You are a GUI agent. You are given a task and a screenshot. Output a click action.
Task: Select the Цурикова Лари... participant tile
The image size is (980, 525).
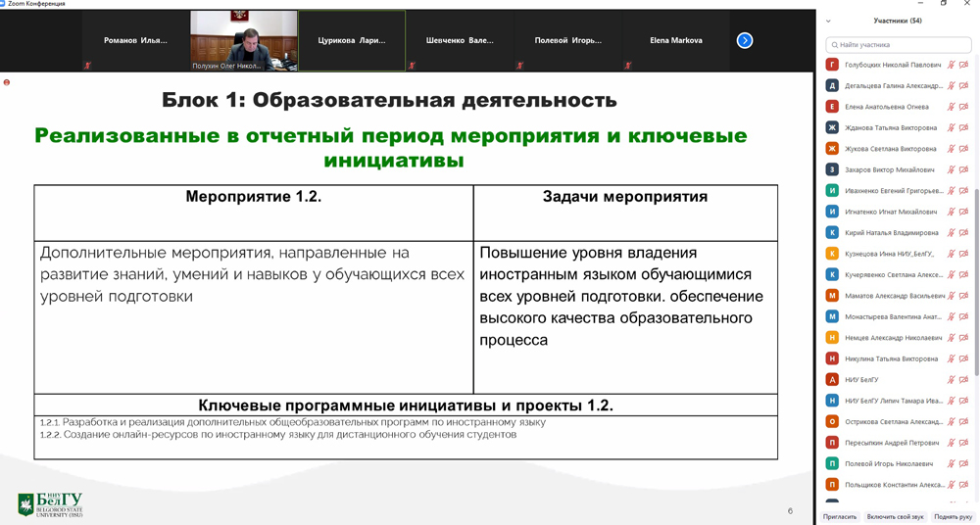click(x=351, y=40)
